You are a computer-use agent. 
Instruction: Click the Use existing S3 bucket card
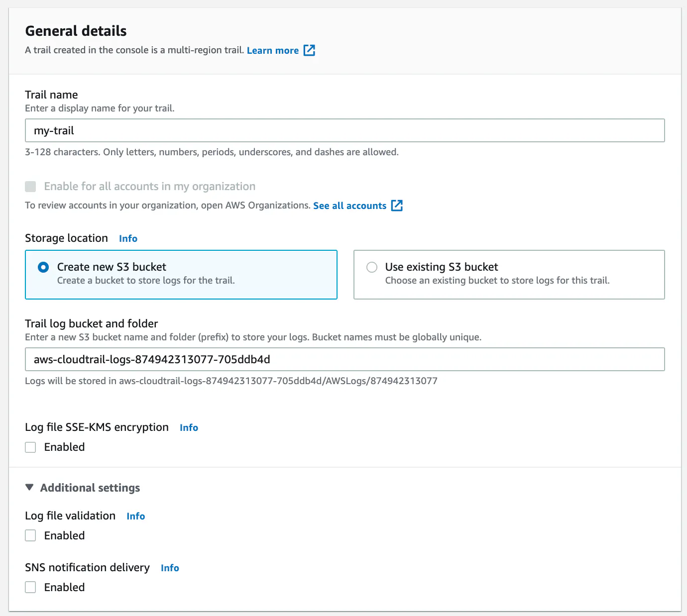click(x=509, y=275)
